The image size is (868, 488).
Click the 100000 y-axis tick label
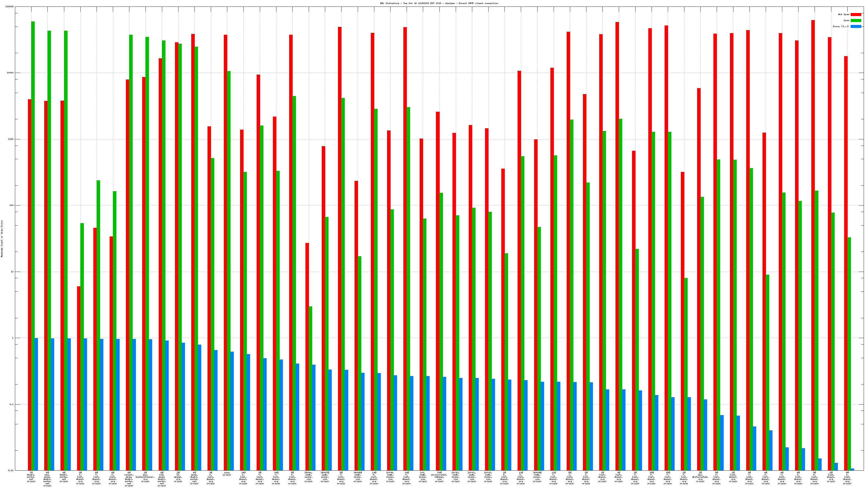pos(10,7)
